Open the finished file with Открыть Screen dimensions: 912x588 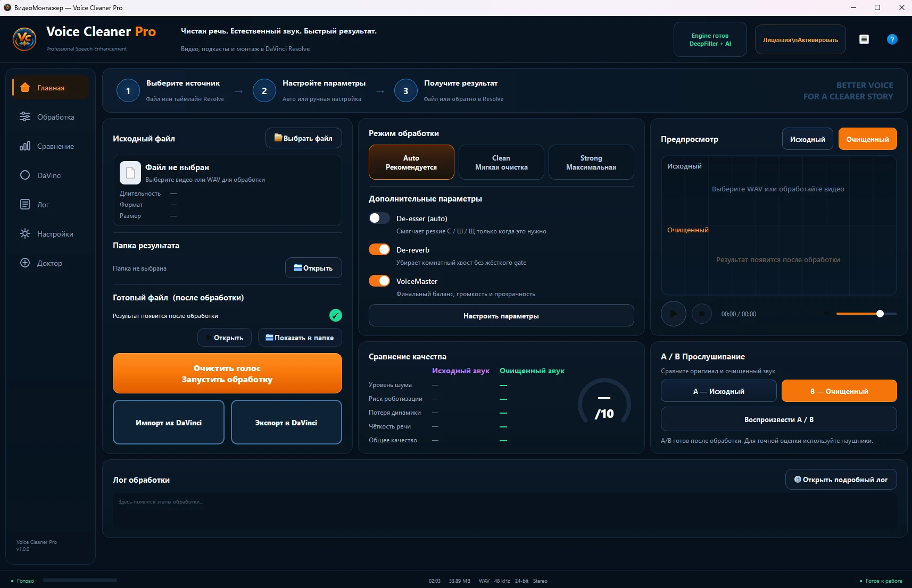225,338
